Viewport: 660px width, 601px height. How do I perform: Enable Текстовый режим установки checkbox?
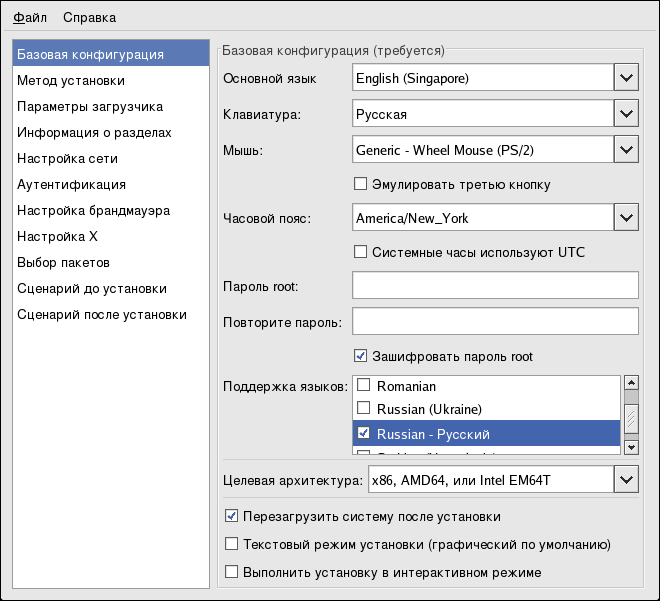click(x=232, y=545)
